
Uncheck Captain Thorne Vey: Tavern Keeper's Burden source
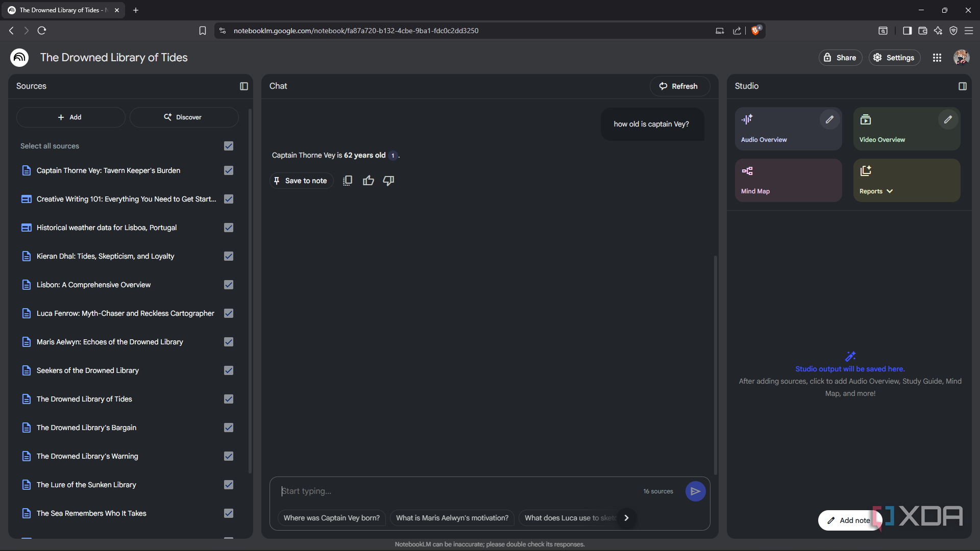(229, 170)
